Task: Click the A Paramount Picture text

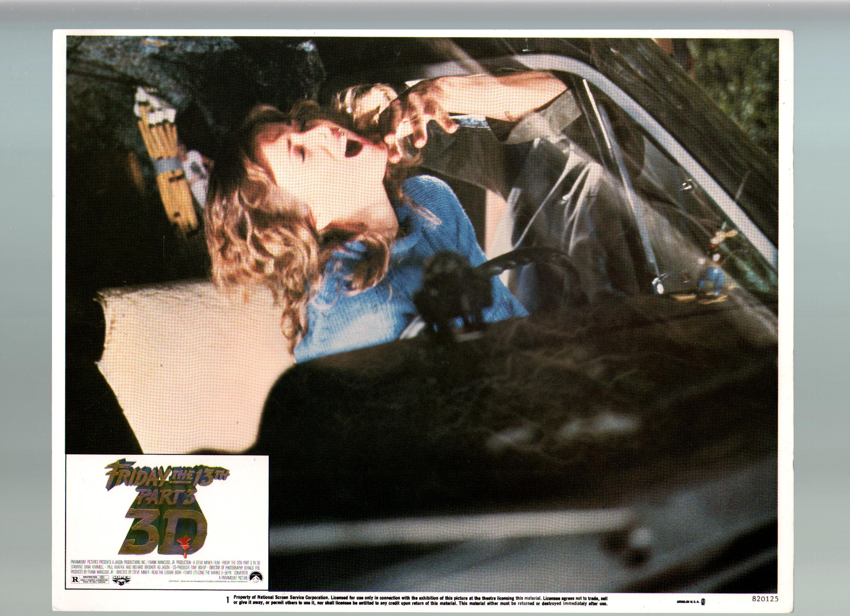Action: [234, 578]
